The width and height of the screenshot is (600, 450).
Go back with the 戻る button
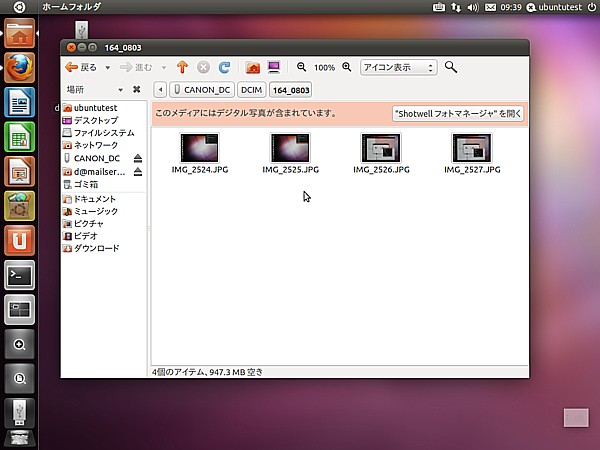(x=81, y=67)
